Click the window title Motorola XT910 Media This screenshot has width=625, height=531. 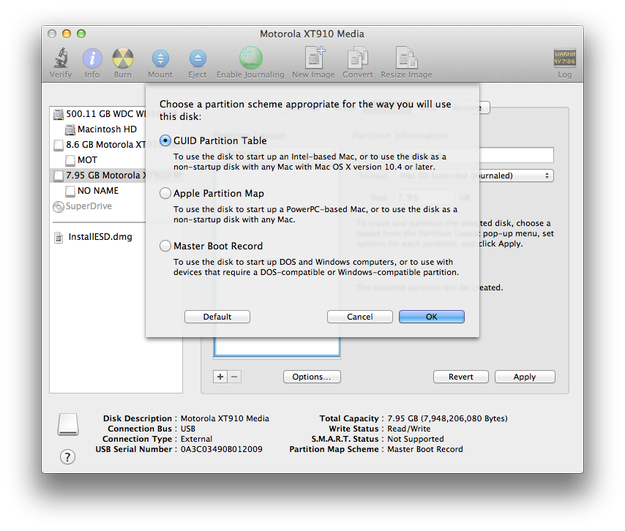pos(312,34)
